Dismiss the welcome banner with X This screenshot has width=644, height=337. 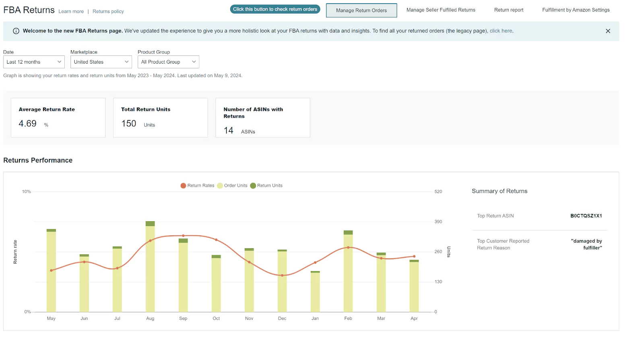[x=608, y=31]
